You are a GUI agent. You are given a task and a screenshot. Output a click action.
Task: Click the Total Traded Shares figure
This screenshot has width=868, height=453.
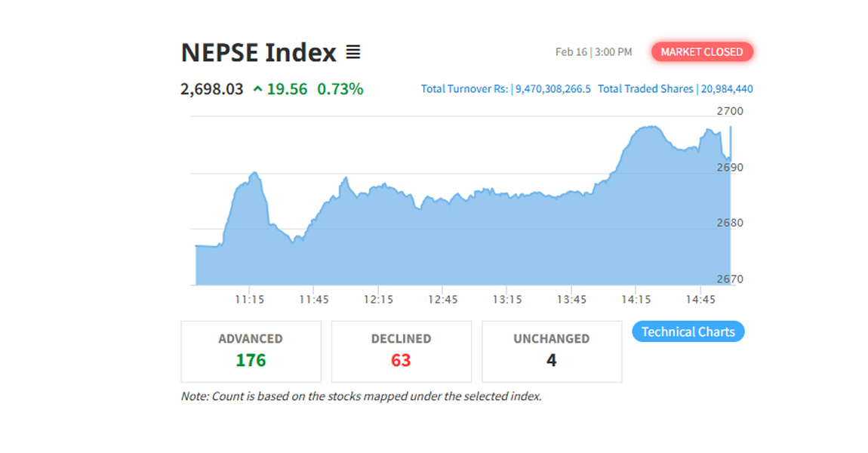[726, 89]
